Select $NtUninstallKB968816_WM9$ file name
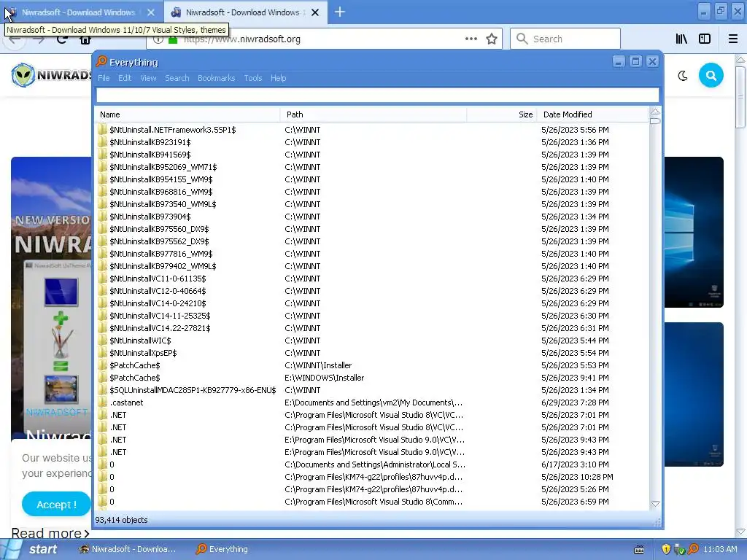Viewport: 747px width, 560px height. pyautogui.click(x=161, y=192)
